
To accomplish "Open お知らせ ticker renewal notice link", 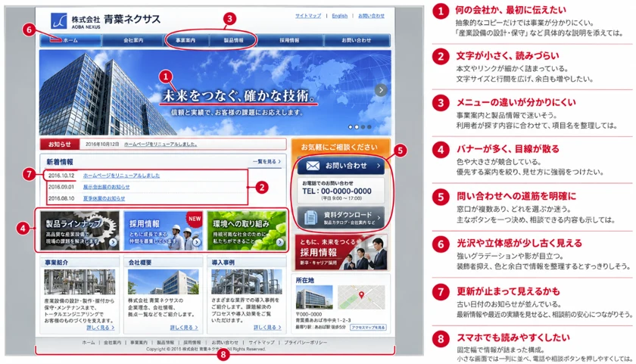I will [x=161, y=145].
